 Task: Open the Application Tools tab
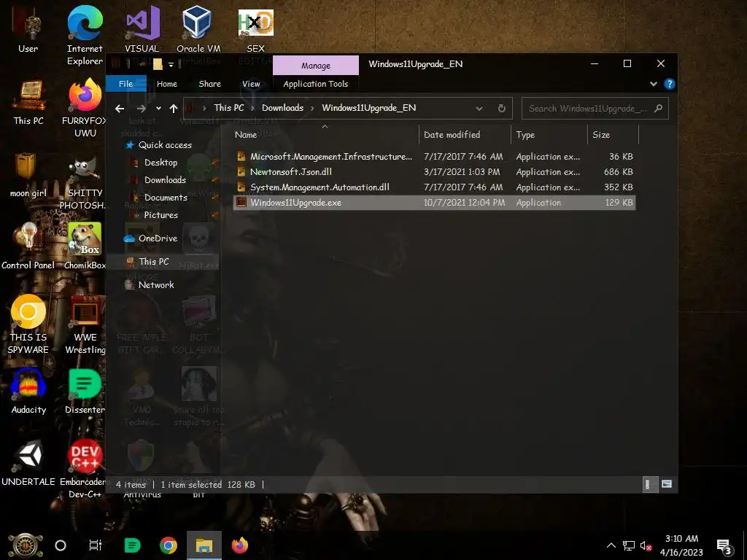pos(315,84)
